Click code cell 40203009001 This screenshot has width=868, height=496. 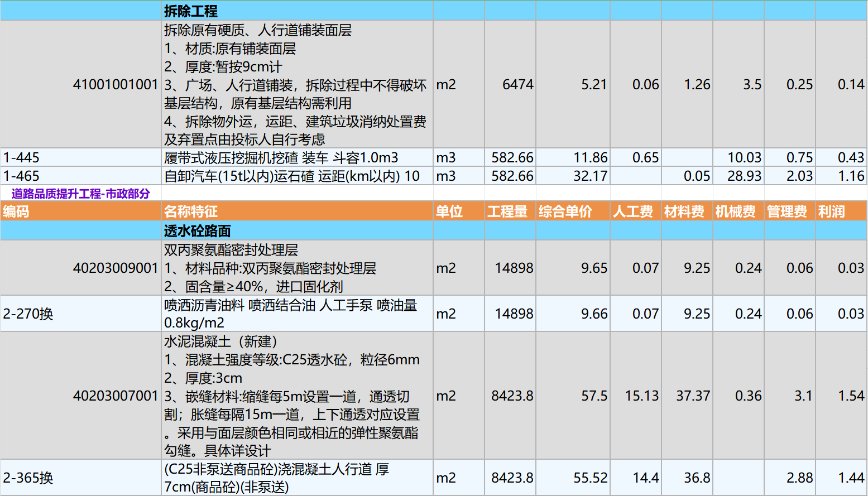click(x=81, y=268)
